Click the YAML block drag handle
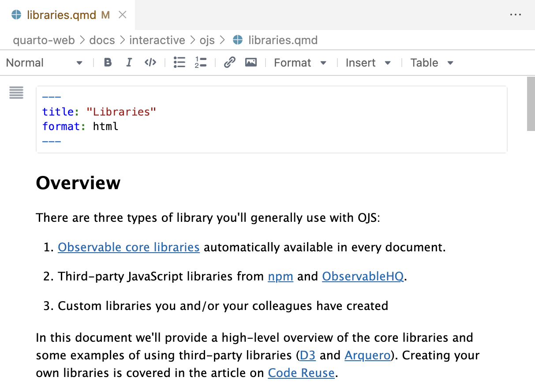Screen dimensions: 535x392 16,93
